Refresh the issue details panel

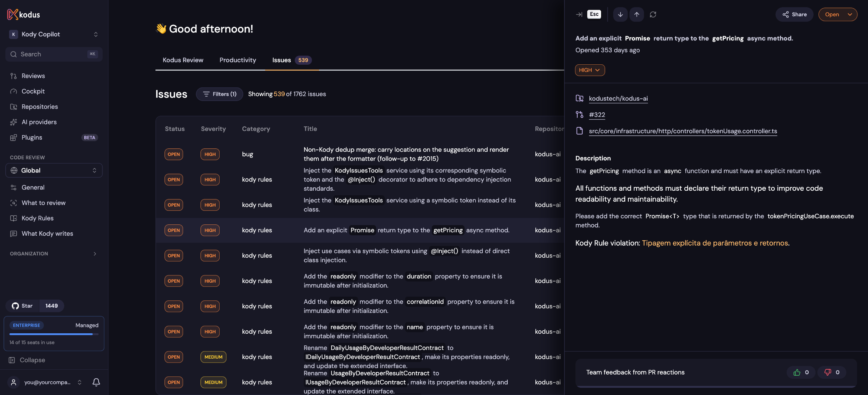653,14
